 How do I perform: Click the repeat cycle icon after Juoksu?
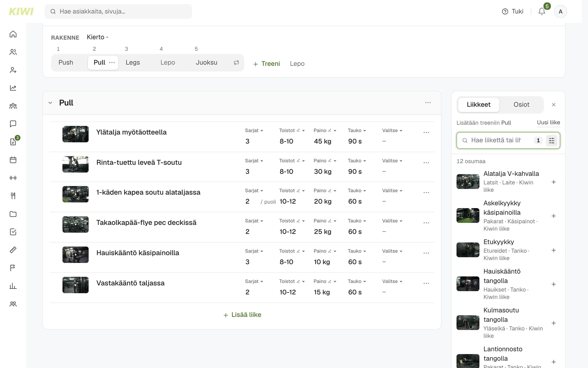pos(236,62)
